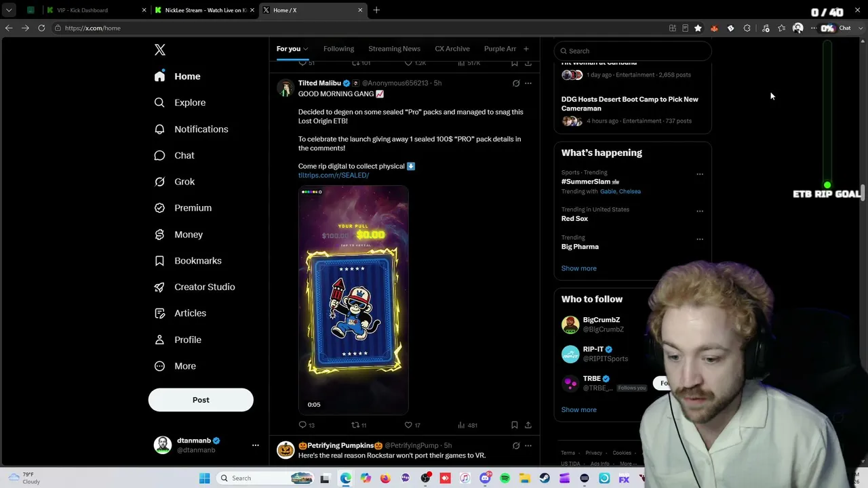868x488 pixels.
Task: Share the Tilted Malibu post
Action: pos(528,425)
